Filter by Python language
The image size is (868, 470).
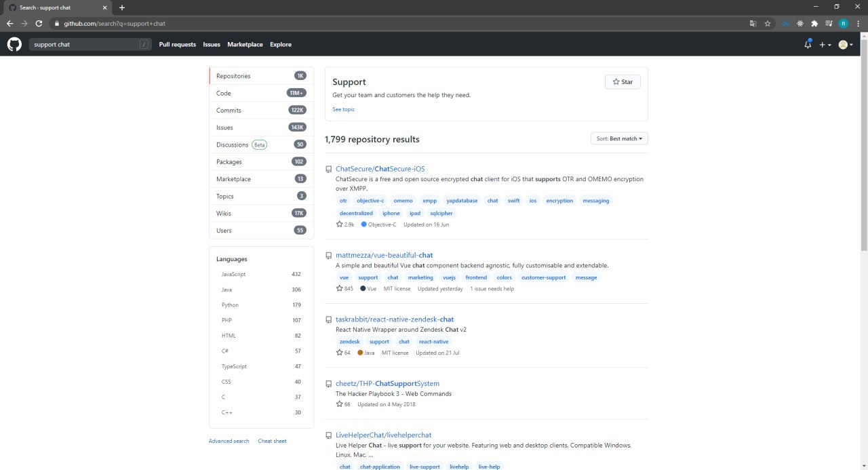[x=261, y=305]
